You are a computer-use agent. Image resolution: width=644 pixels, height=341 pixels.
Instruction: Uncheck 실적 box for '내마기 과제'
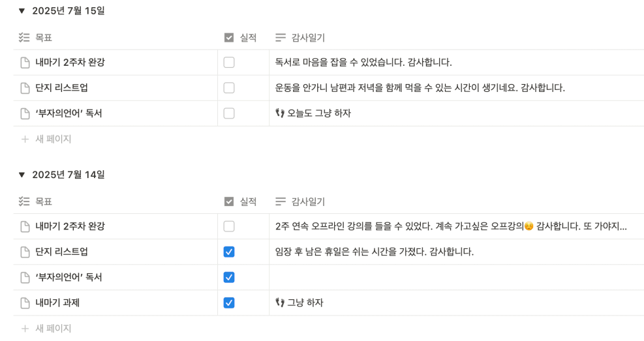pos(229,303)
